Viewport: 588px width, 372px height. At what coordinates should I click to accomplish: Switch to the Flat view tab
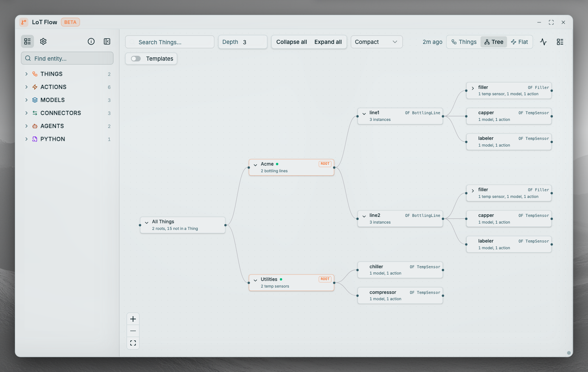[x=520, y=42]
